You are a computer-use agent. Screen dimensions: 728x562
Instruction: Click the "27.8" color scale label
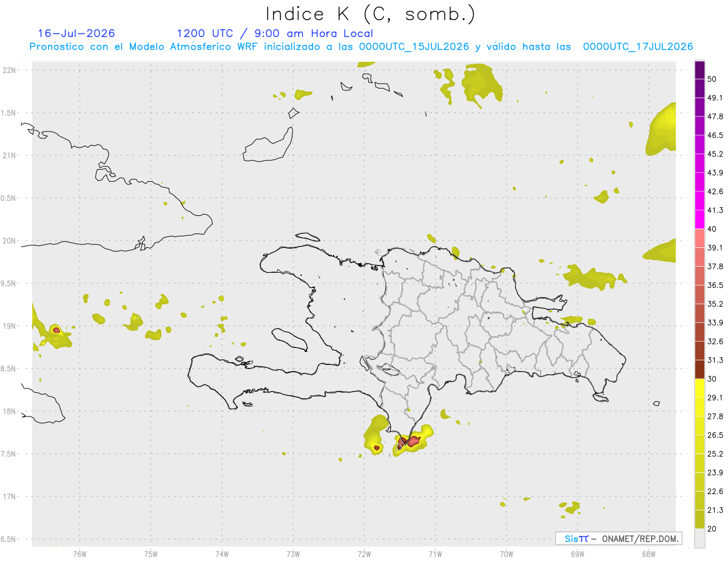click(715, 416)
